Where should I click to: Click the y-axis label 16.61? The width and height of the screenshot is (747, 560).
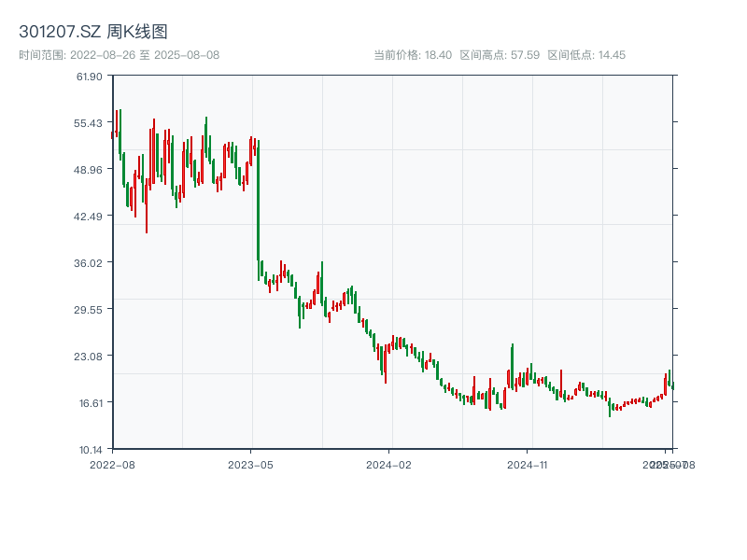click(x=91, y=403)
